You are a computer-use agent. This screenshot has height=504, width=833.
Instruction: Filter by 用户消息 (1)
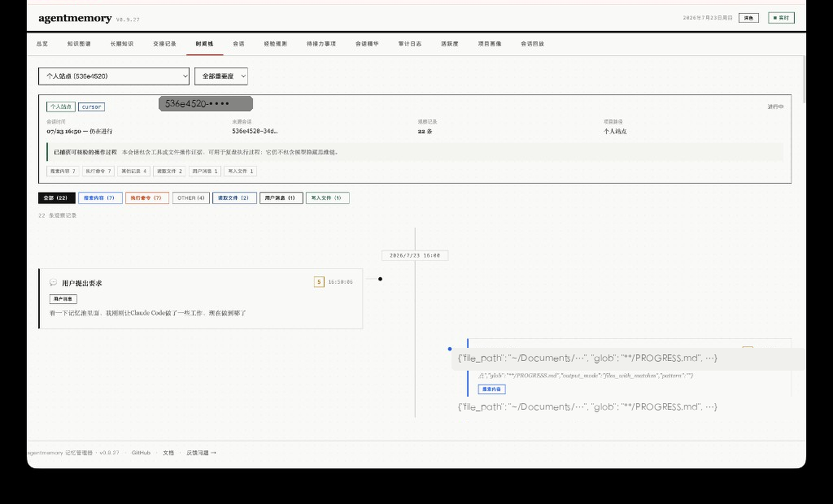point(281,198)
